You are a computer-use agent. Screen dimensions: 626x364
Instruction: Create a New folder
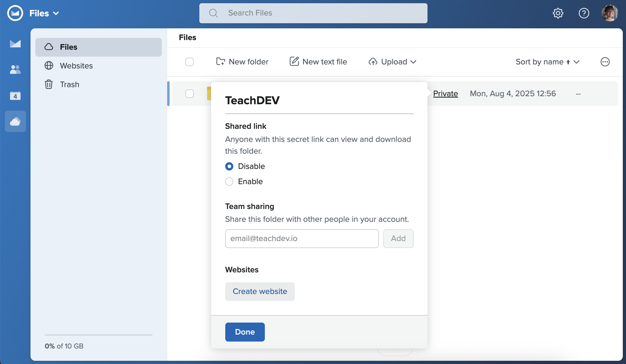point(242,62)
